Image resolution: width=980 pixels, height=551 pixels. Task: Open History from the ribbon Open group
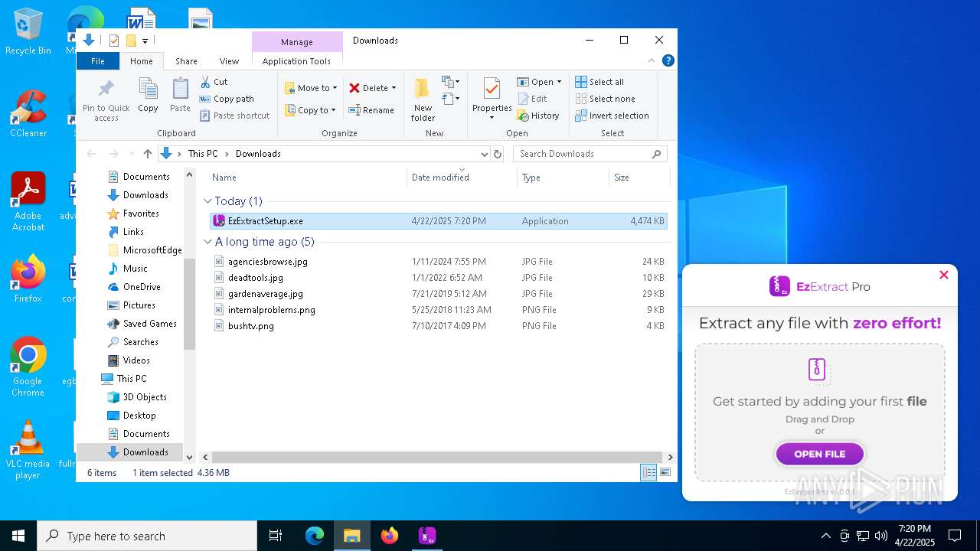coord(538,116)
